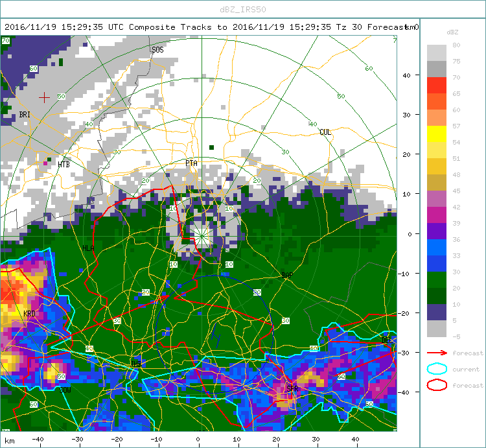Select the indigo 5-10 dBZ swatch

point(436,312)
